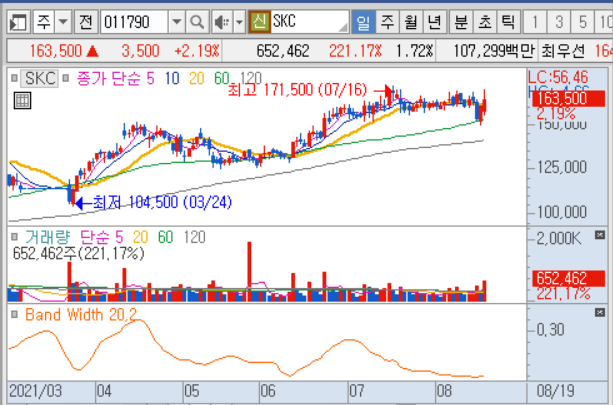This screenshot has height=405, width=613.
Task: Click the 신 badge icon before SKC
Action: tap(259, 22)
